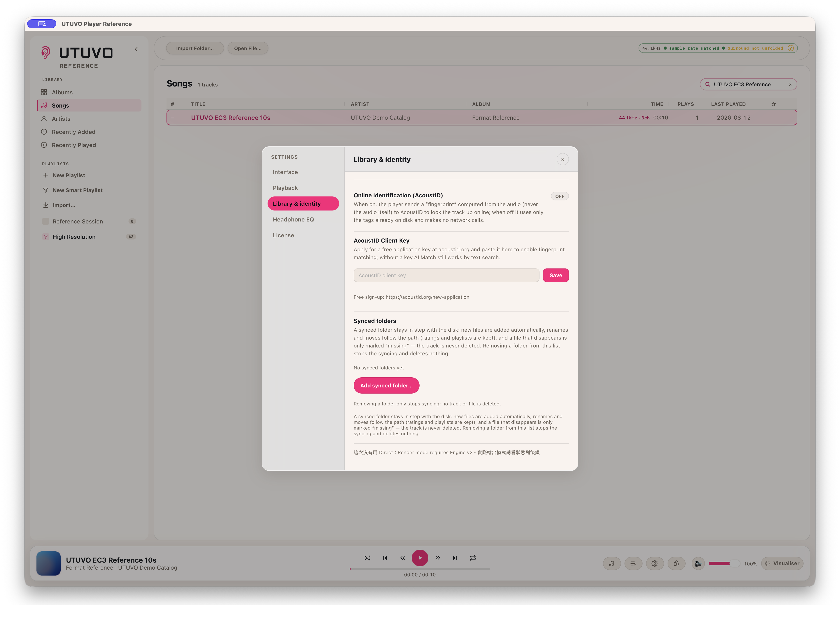Click the screen-sharing pill in the title bar
Image resolution: width=840 pixels, height=619 pixels.
click(x=42, y=24)
